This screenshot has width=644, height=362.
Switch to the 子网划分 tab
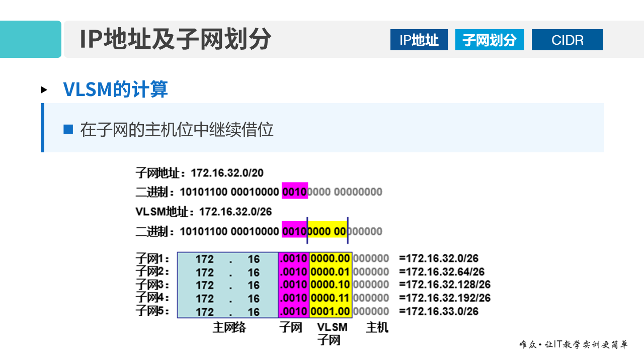490,40
